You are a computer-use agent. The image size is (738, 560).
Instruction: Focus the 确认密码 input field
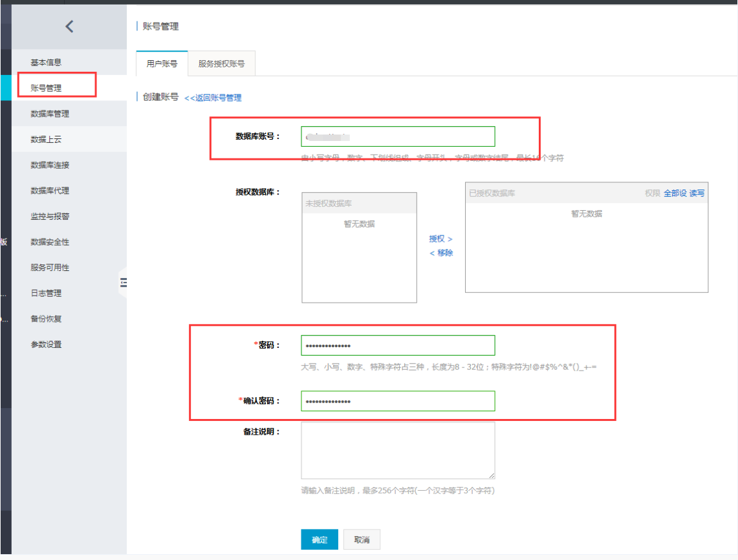[x=398, y=401]
